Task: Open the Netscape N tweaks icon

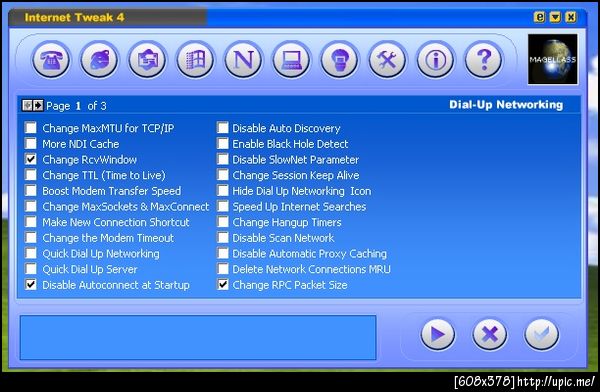Action: click(243, 60)
